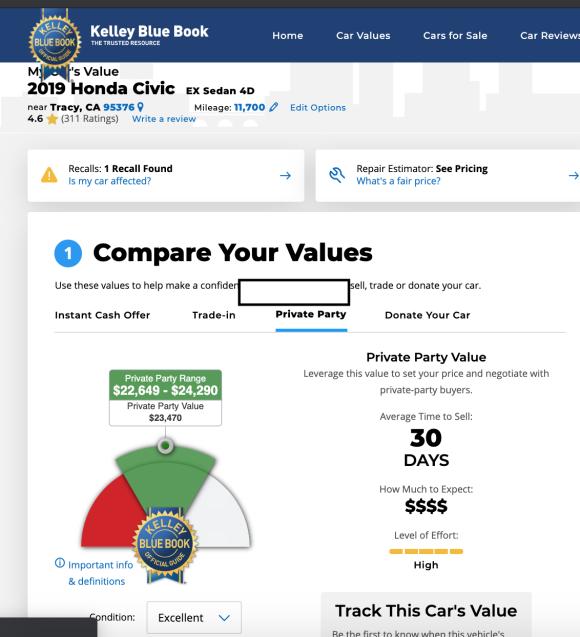This screenshot has width=580, height=637.
Task: Open the Condition dropdown showing Excellent
Action: point(194,618)
